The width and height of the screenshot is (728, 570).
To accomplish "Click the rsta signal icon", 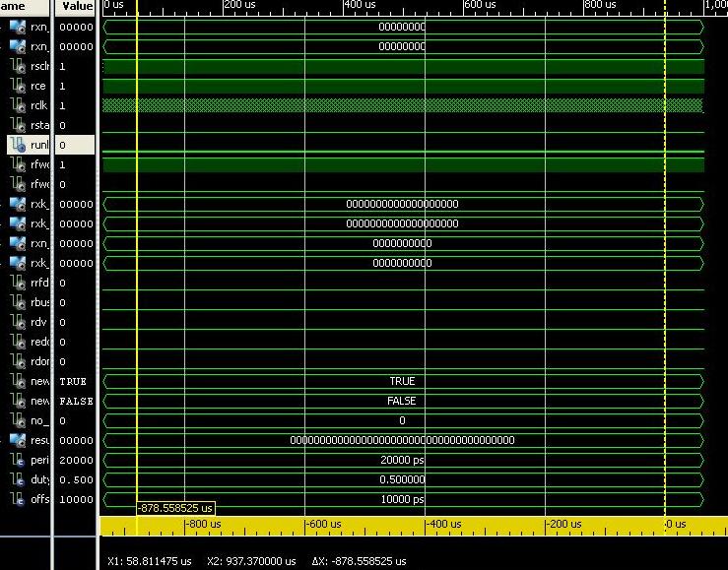I will tap(17, 125).
